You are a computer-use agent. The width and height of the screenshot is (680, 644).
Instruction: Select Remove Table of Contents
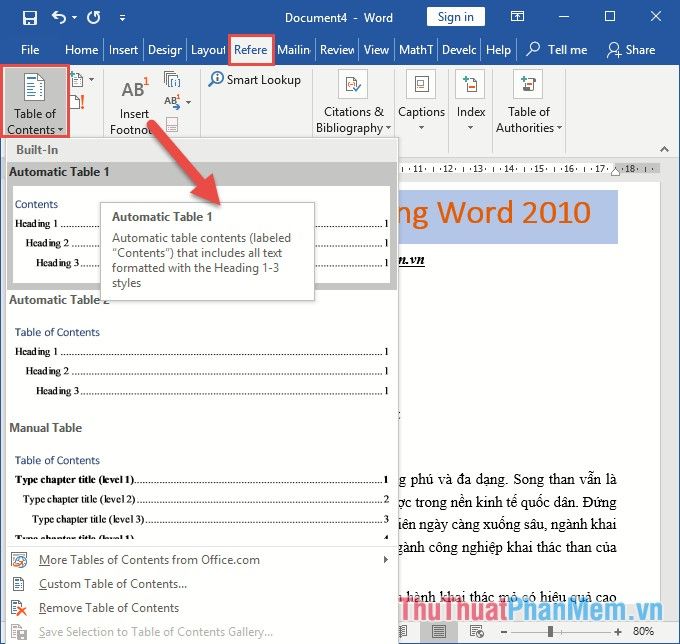[108, 608]
